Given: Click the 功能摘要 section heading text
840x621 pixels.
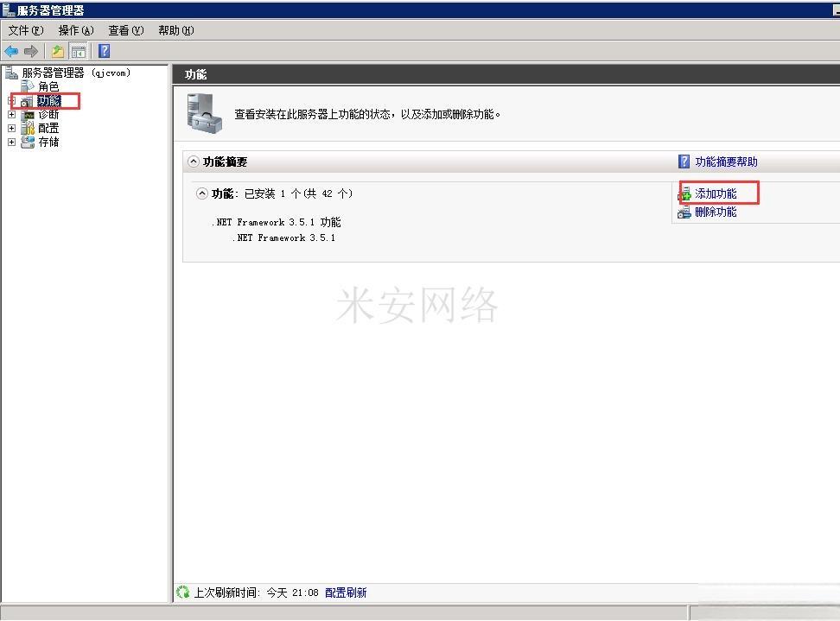Looking at the screenshot, I should tap(225, 162).
